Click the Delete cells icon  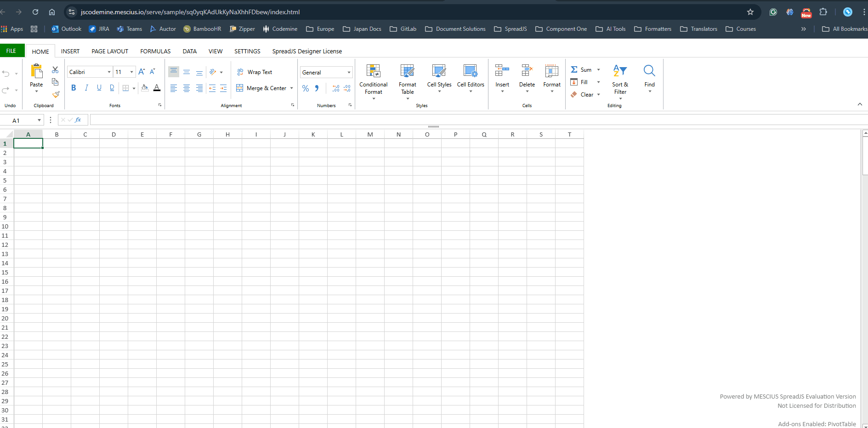click(x=527, y=71)
